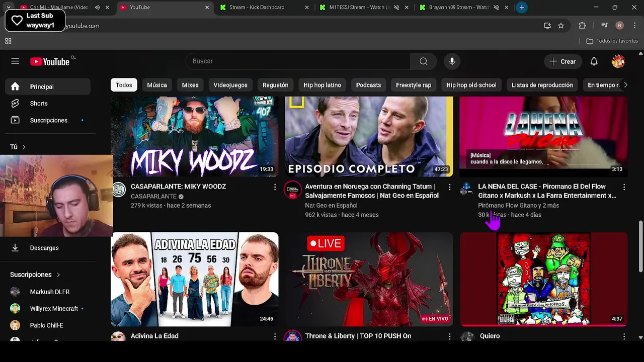This screenshot has width=644, height=362.
Task: Open the browser extensions puzzle icon
Action: (x=582, y=26)
